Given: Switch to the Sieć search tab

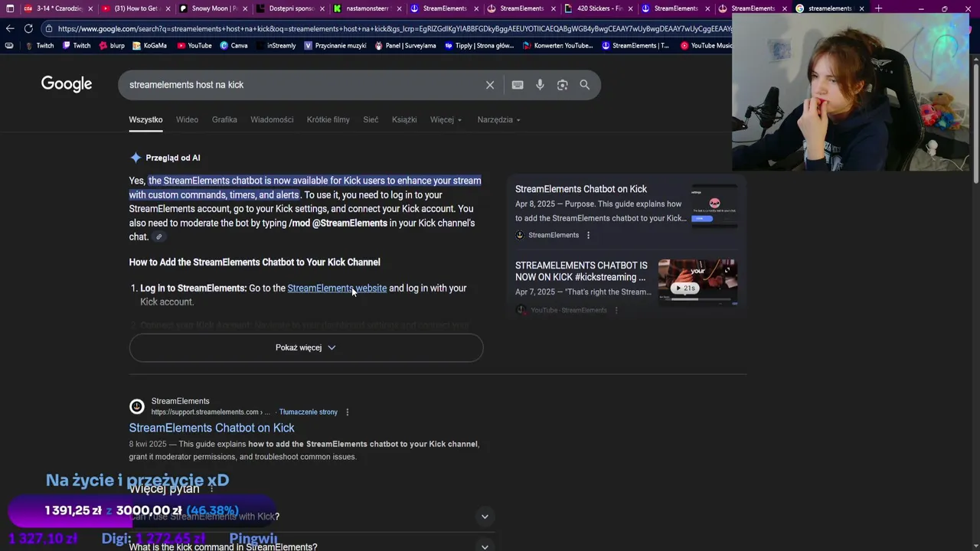Looking at the screenshot, I should pyautogui.click(x=371, y=119).
